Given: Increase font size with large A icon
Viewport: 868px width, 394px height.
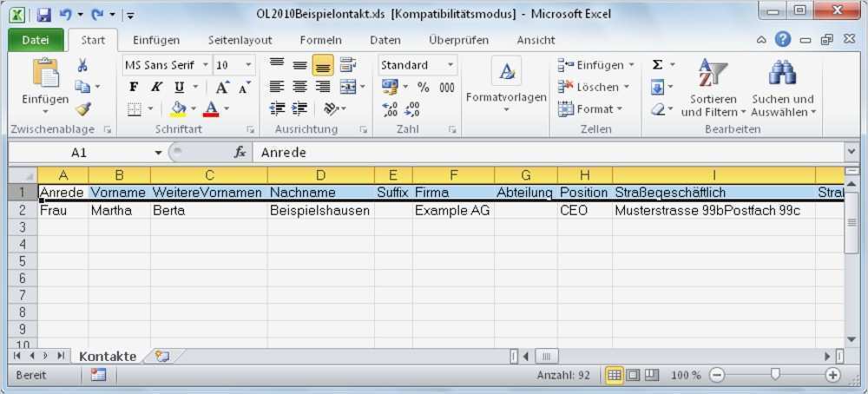Looking at the screenshot, I should [x=222, y=88].
